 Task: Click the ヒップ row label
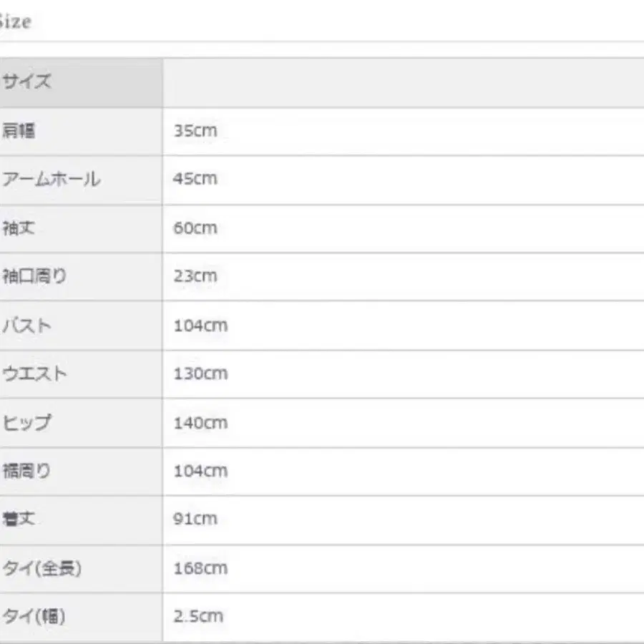(x=27, y=423)
